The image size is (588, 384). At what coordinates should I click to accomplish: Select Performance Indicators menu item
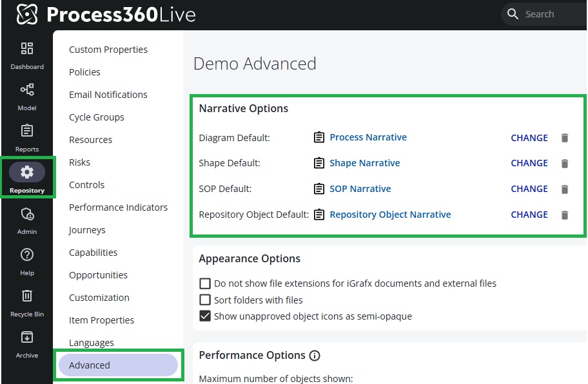[x=118, y=207]
